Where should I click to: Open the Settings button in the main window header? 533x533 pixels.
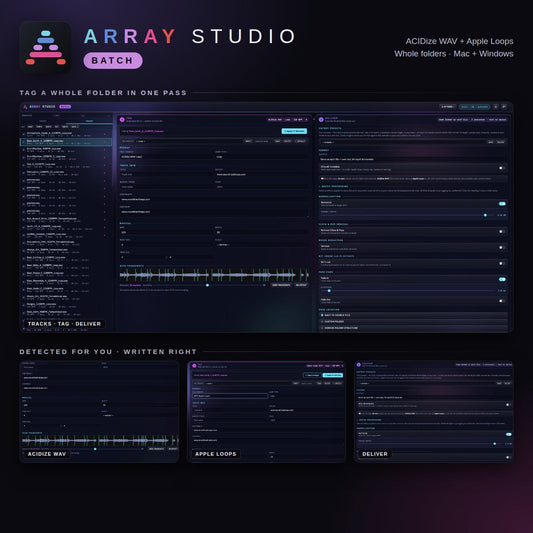pyautogui.click(x=447, y=107)
